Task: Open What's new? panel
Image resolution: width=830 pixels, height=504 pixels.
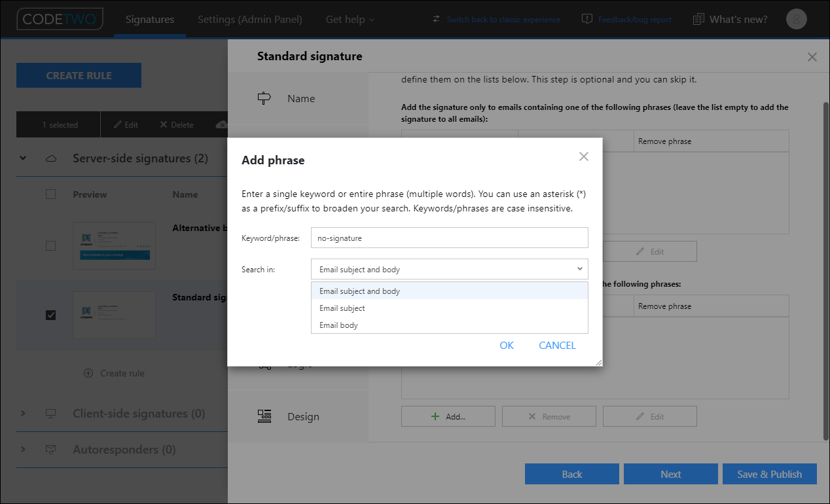Action: point(738,19)
